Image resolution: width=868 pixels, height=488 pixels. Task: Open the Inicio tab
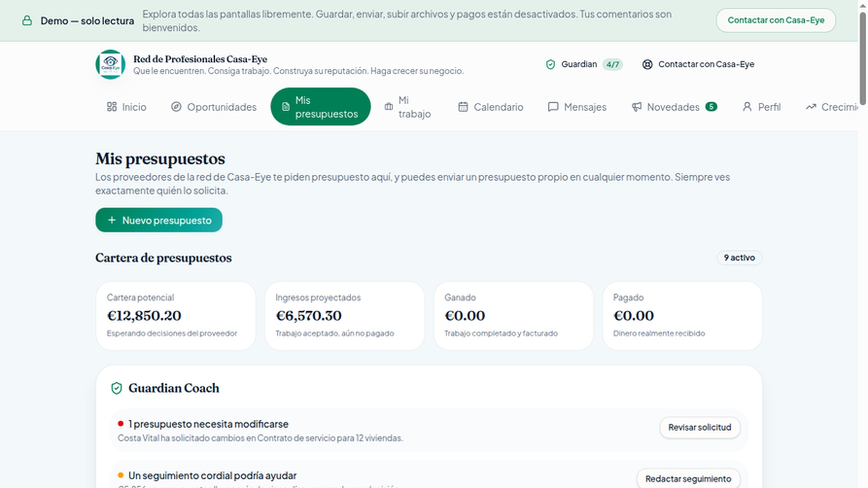click(127, 107)
